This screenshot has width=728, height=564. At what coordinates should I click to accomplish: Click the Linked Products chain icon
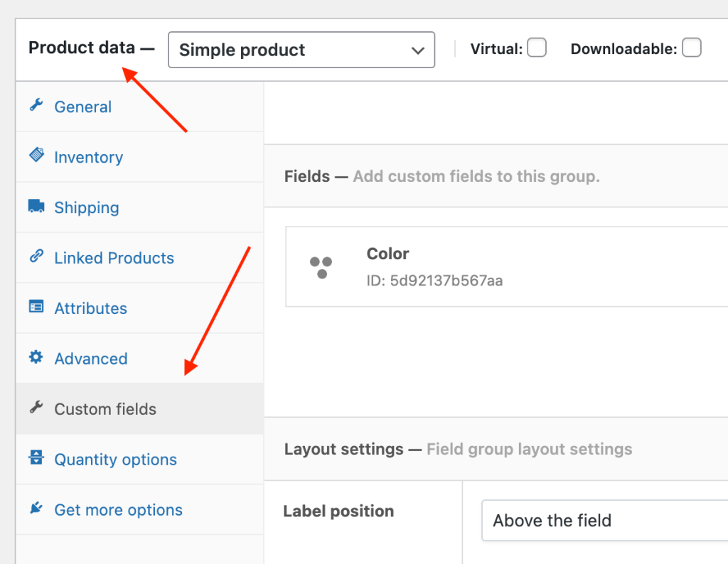pos(38,258)
